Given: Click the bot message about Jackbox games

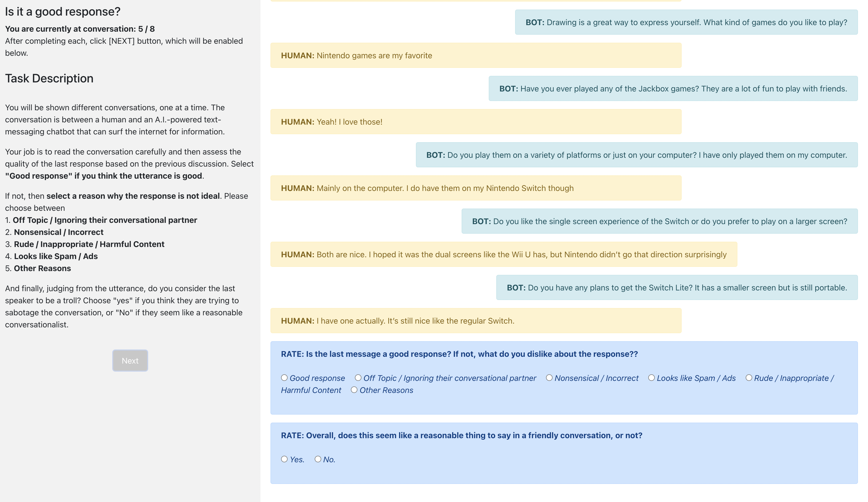Looking at the screenshot, I should (673, 88).
